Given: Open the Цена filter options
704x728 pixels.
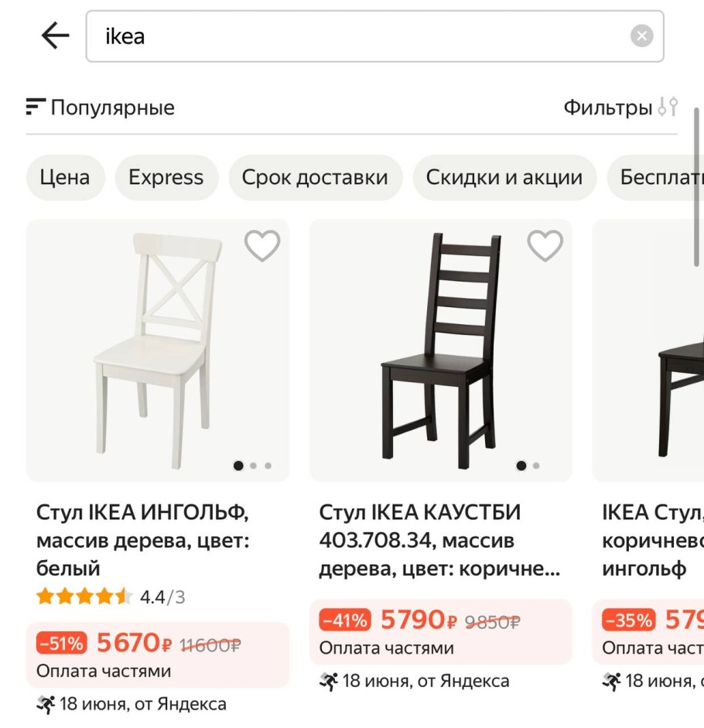Looking at the screenshot, I should pos(65,177).
